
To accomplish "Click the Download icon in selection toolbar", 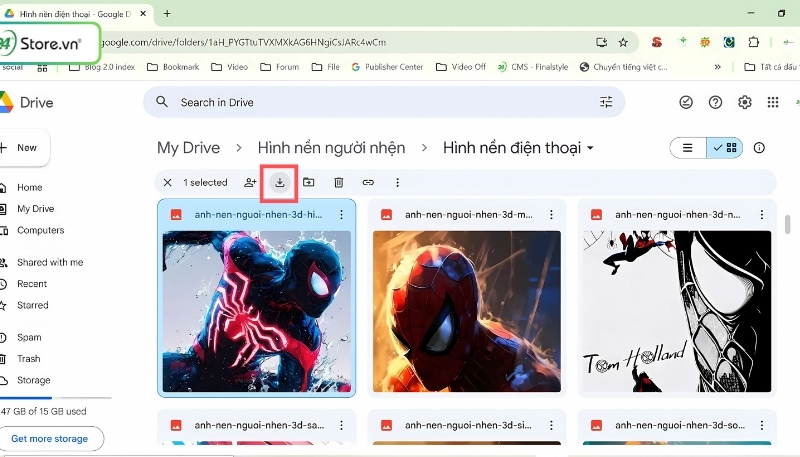I will click(x=280, y=182).
